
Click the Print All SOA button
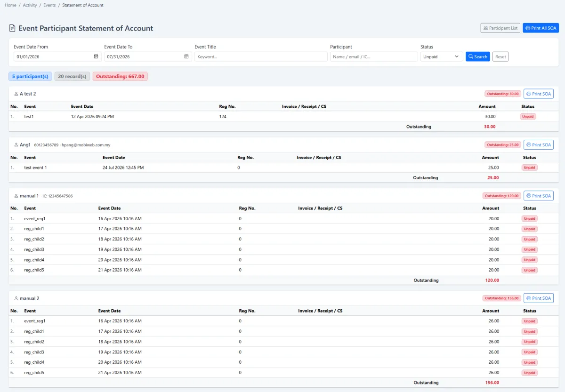pos(541,28)
